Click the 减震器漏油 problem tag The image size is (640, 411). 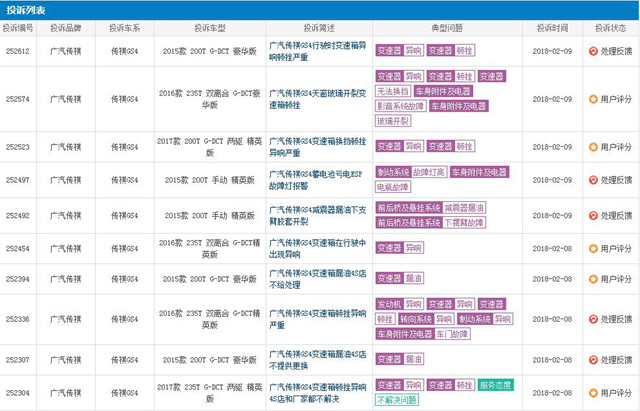point(464,208)
